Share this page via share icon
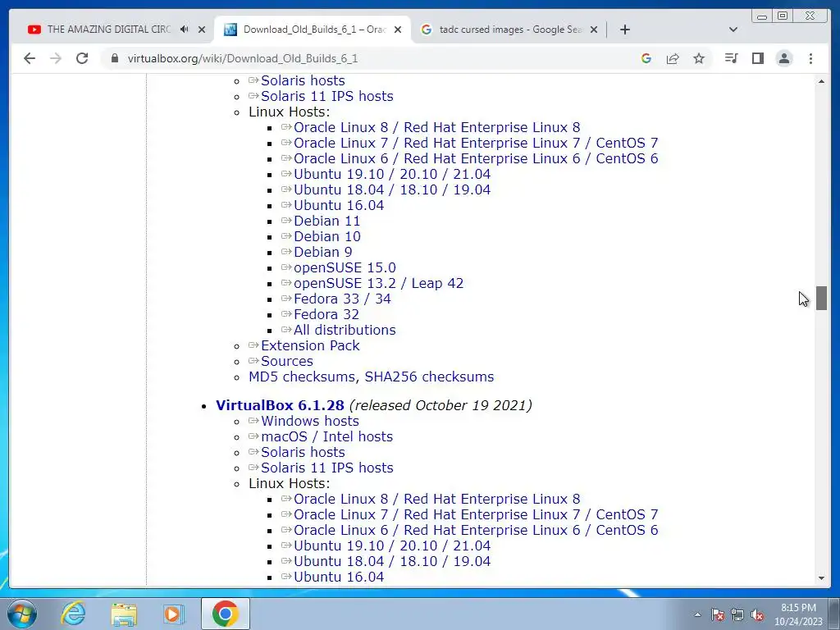840x630 pixels. click(x=673, y=58)
